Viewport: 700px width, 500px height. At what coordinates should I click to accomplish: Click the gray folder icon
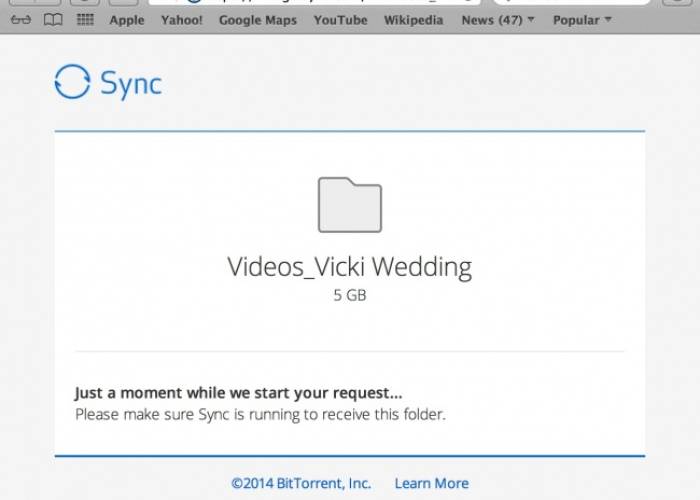(350, 205)
